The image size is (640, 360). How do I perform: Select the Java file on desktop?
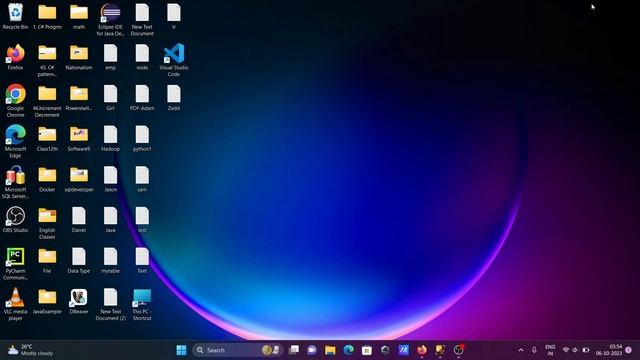coord(110,220)
